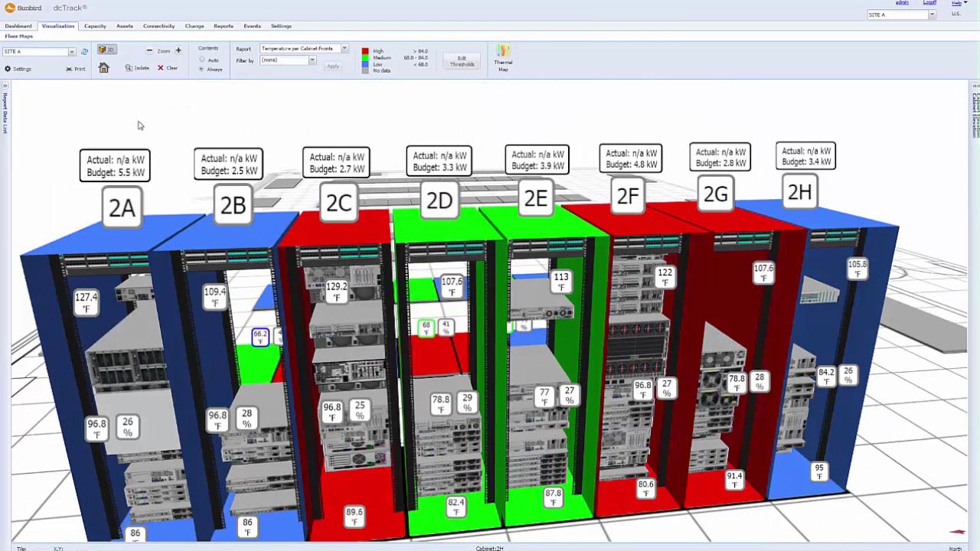Viewport: 980px width, 551px height.
Task: Select the Auto contents radio button
Action: tap(202, 60)
